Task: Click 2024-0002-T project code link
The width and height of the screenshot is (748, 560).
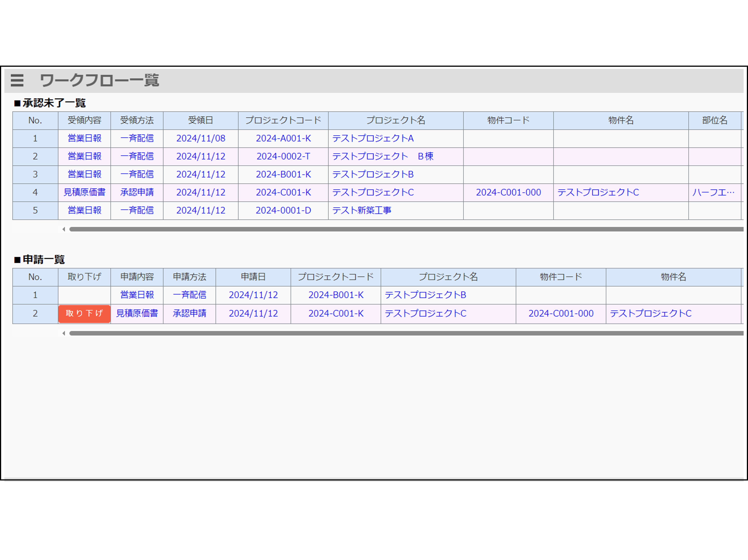Action: coord(283,156)
